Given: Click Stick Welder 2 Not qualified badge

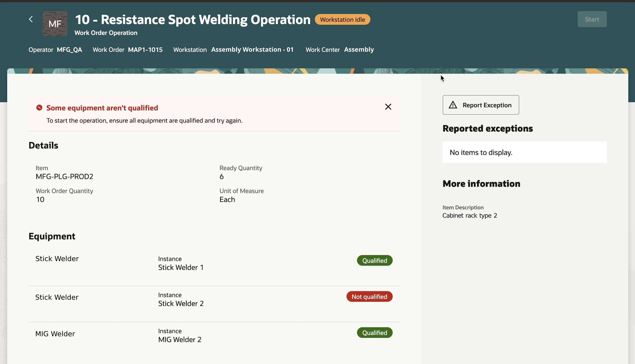Looking at the screenshot, I should 369,297.
